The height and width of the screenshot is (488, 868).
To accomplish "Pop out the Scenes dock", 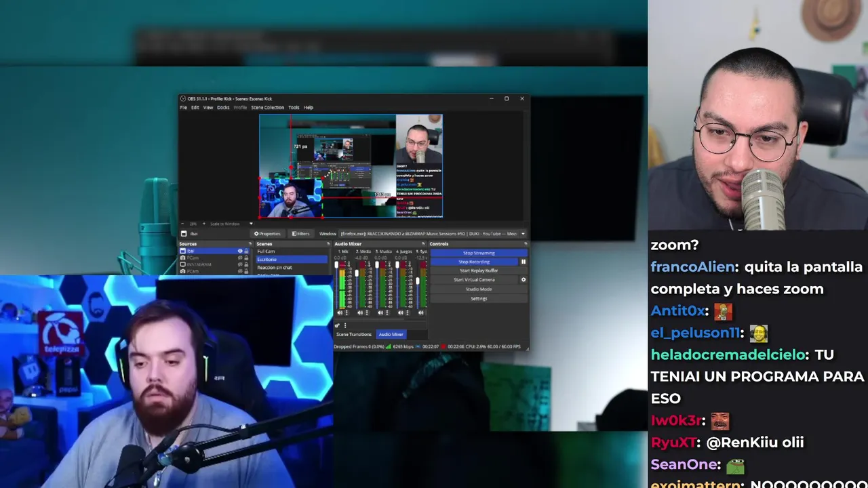I will click(328, 243).
